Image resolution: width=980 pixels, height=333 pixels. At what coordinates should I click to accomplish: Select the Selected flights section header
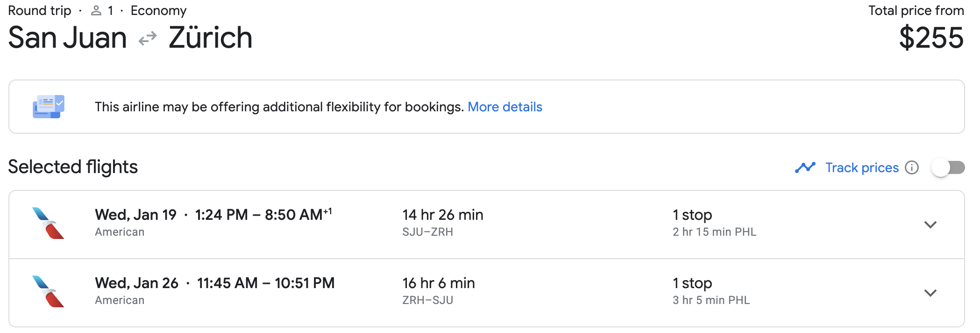coord(73,167)
